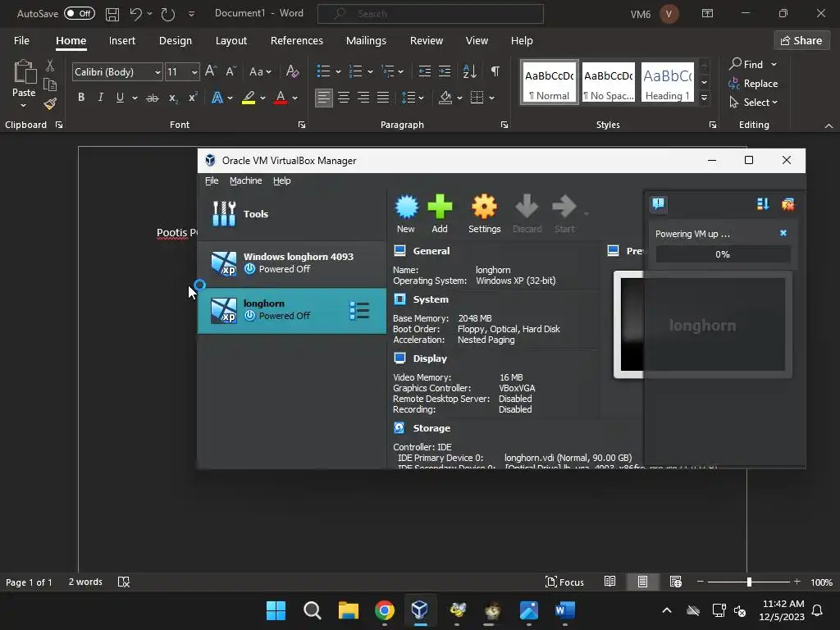This screenshot has width=840, height=630.
Task: Apply the red font color
Action: click(281, 98)
